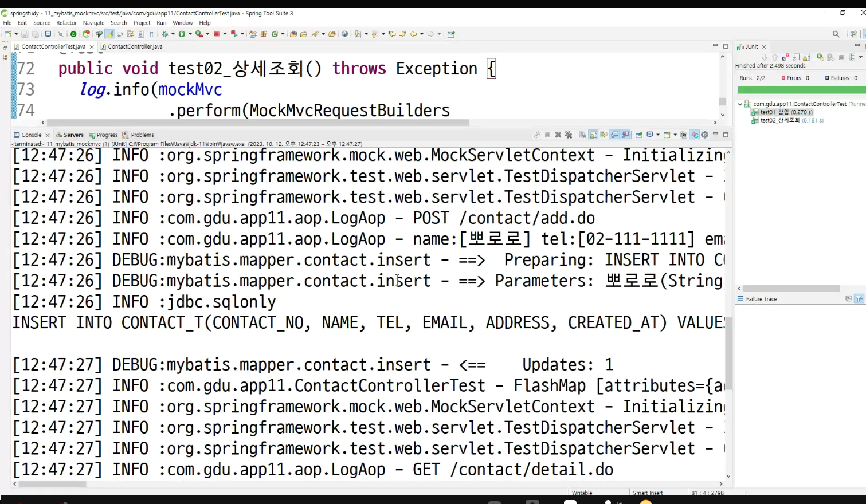Toggle the console AC highlight icon
866x504 pixels.
tap(695, 135)
